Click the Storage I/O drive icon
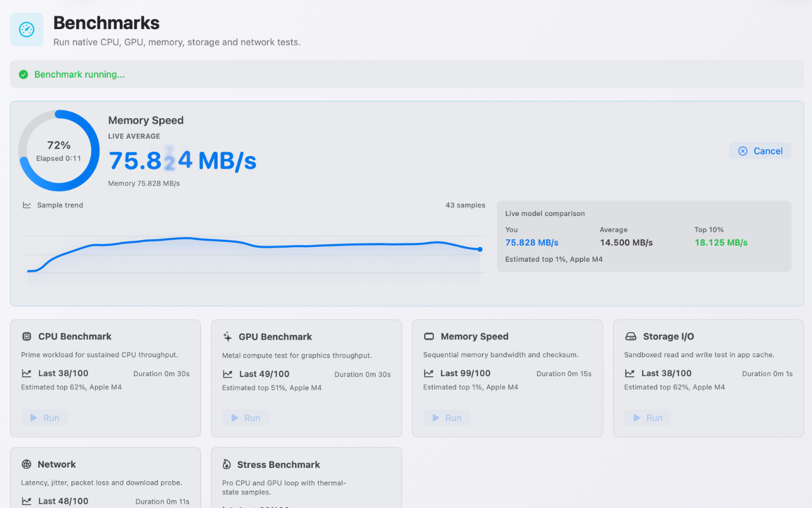The image size is (812, 508). click(631, 337)
